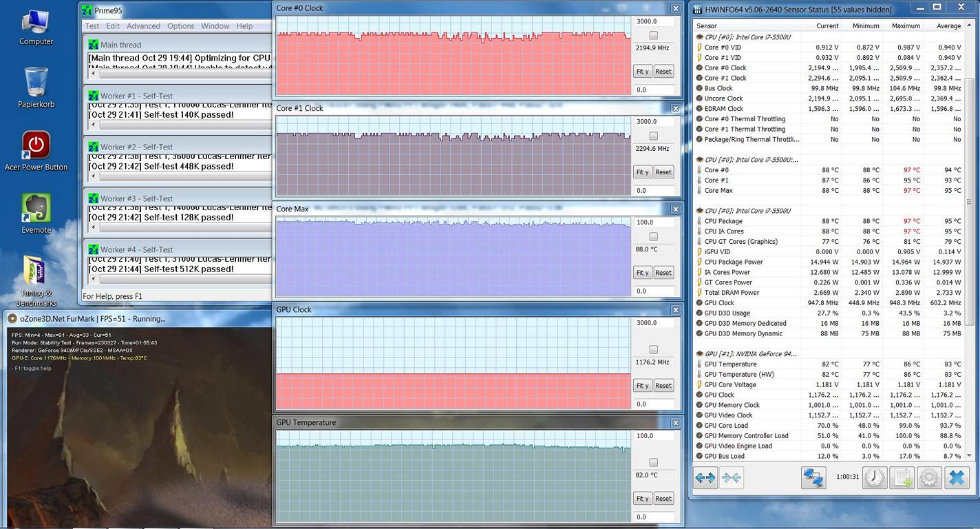Open the Advanced menu in Prime95
The width and height of the screenshot is (980, 529).
[143, 26]
